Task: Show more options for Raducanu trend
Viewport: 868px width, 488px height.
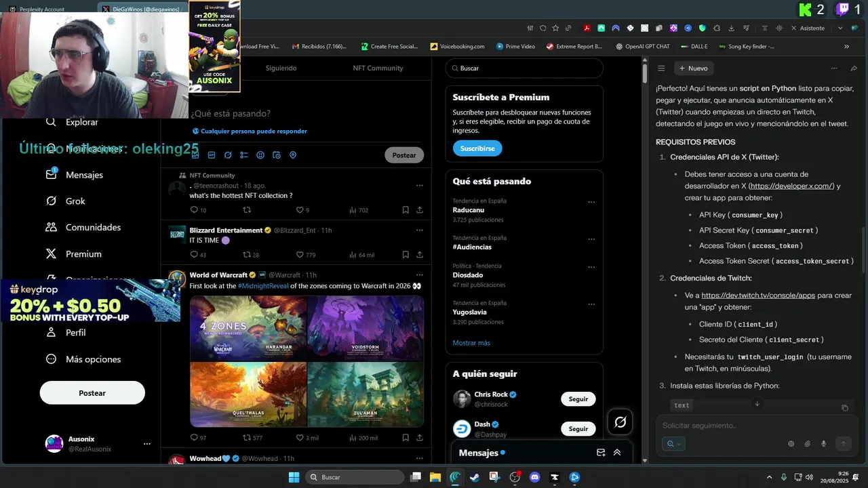Action: [591, 202]
